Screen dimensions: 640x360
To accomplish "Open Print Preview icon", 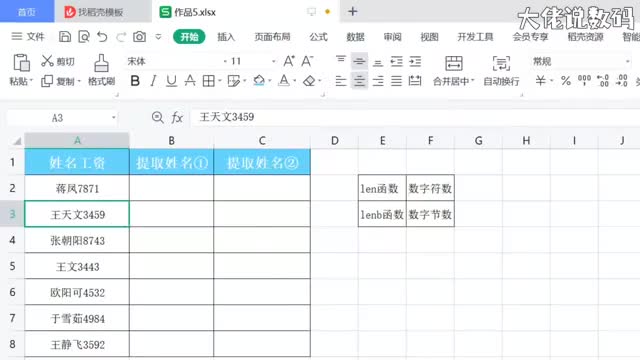I will pyautogui.click(x=84, y=37).
